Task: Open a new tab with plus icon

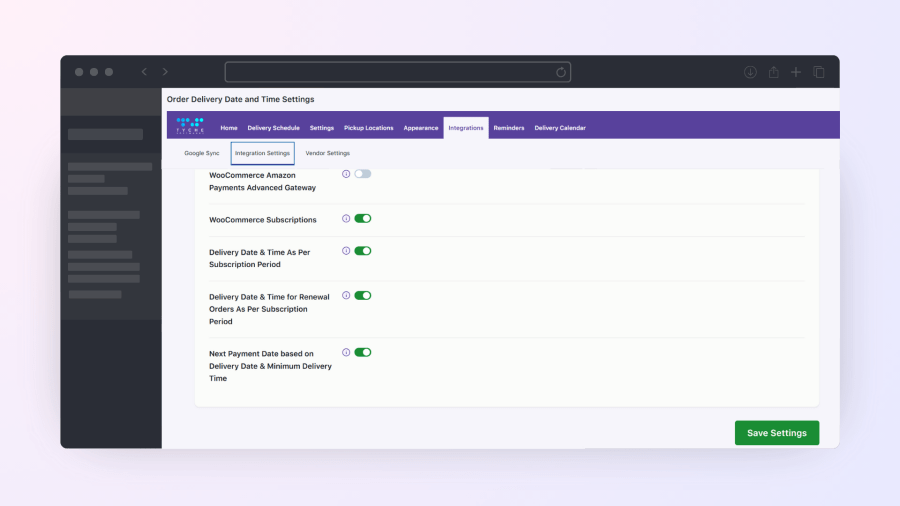Action: [796, 72]
